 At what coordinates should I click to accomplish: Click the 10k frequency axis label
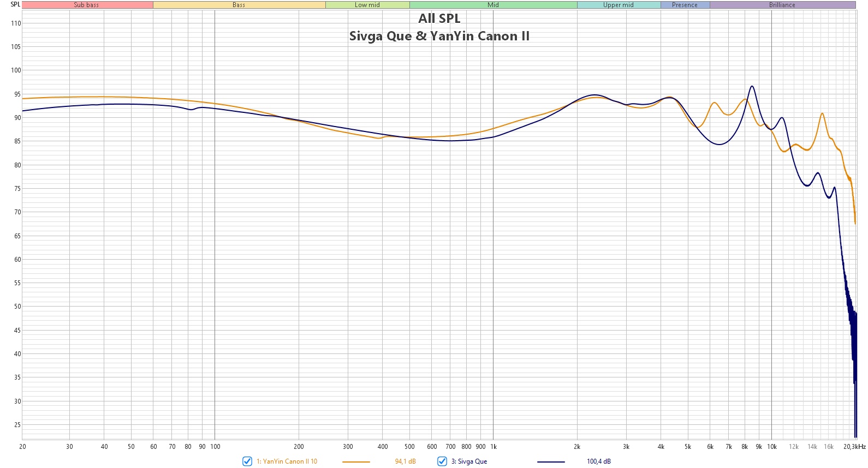coord(772,447)
